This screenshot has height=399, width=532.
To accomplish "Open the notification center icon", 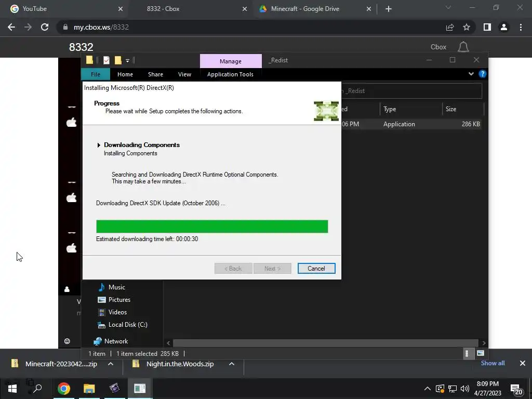I will (516, 390).
